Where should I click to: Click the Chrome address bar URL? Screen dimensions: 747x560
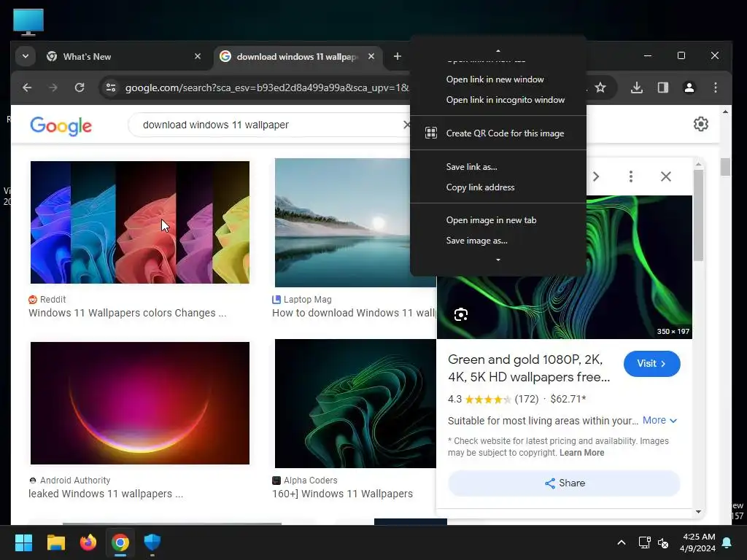click(x=267, y=87)
